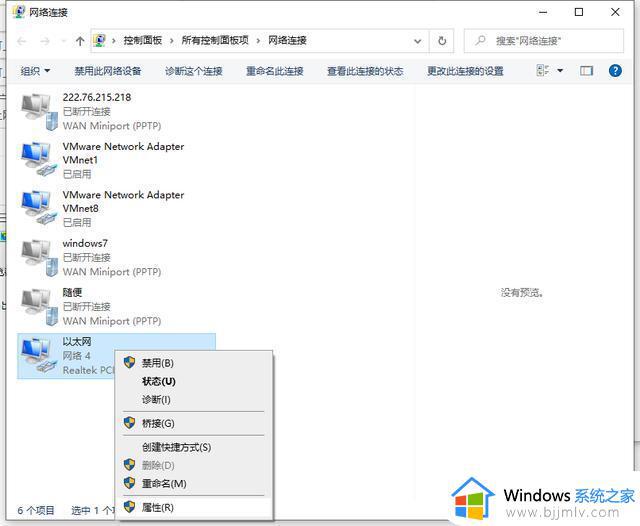
Task: Click the change view layout icon
Action: [543, 71]
